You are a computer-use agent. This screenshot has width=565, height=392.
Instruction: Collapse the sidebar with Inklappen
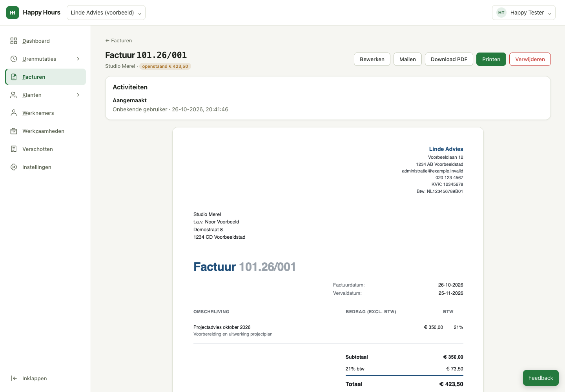46,378
